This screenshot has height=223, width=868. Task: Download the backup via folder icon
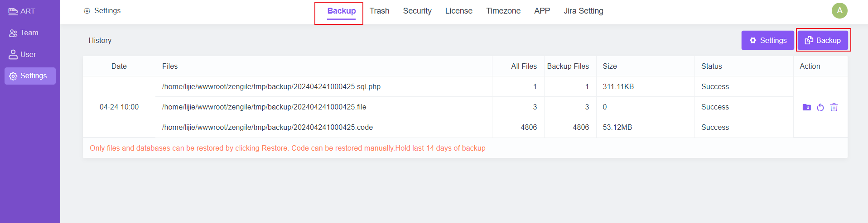[x=806, y=107]
